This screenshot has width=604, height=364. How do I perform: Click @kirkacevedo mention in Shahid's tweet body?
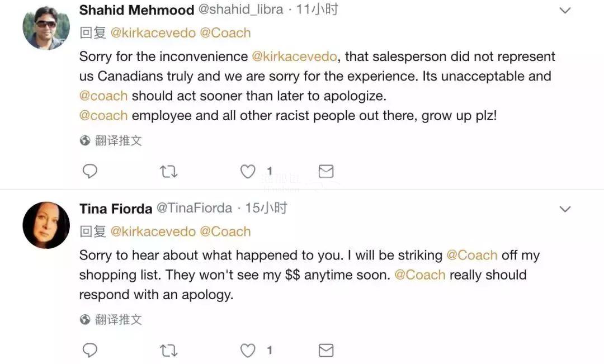coord(295,56)
